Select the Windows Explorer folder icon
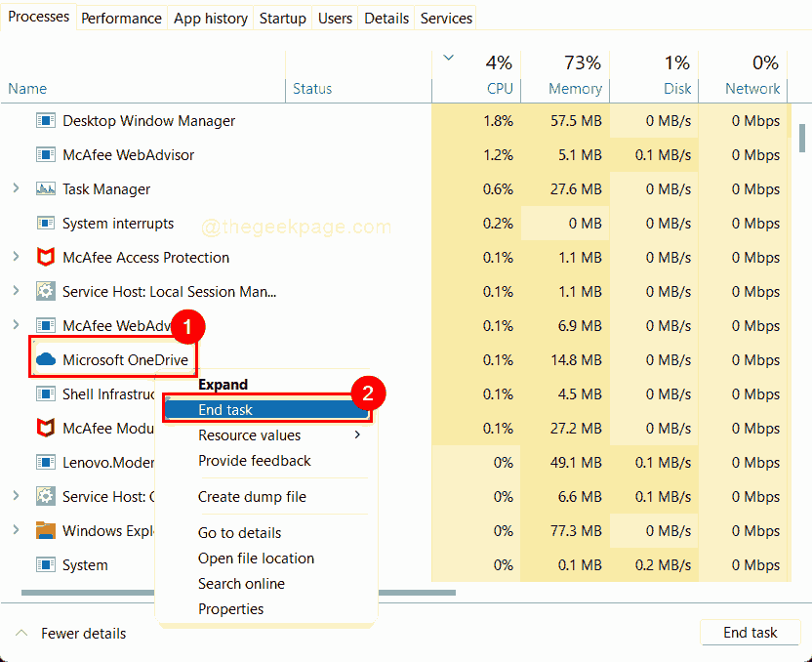Viewport: 812px width, 662px height. click(45, 530)
